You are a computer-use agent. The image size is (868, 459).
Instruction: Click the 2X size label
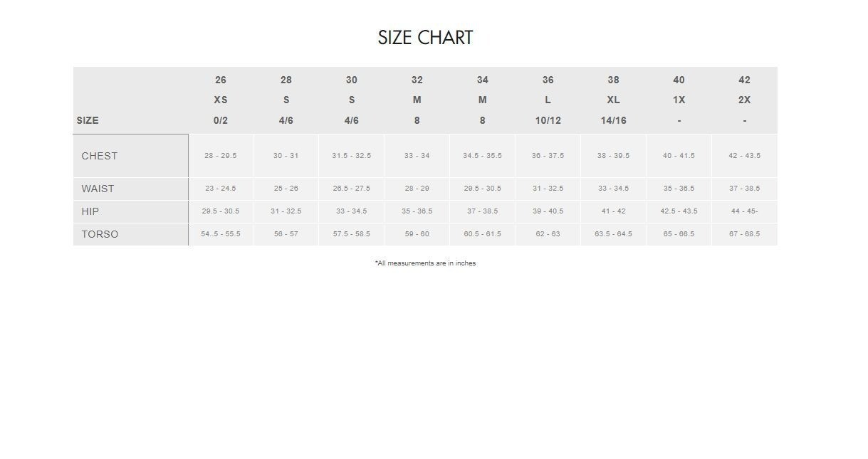tap(744, 100)
